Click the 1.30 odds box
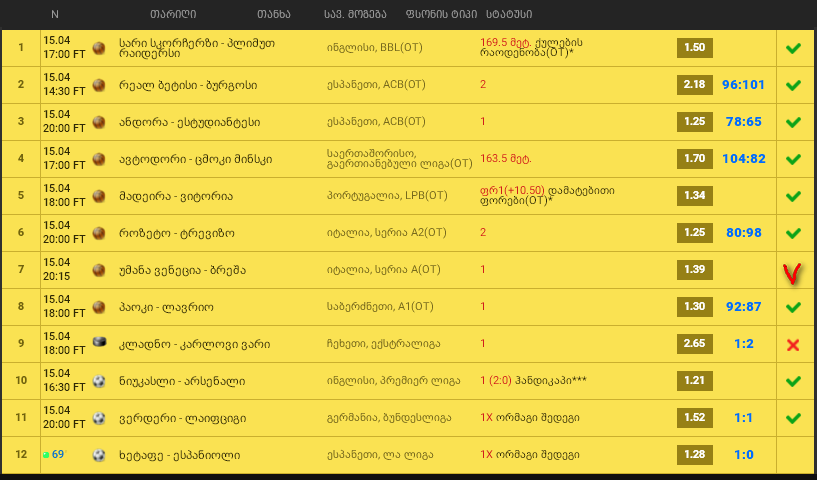The height and width of the screenshot is (480, 817). pyautogui.click(x=695, y=306)
